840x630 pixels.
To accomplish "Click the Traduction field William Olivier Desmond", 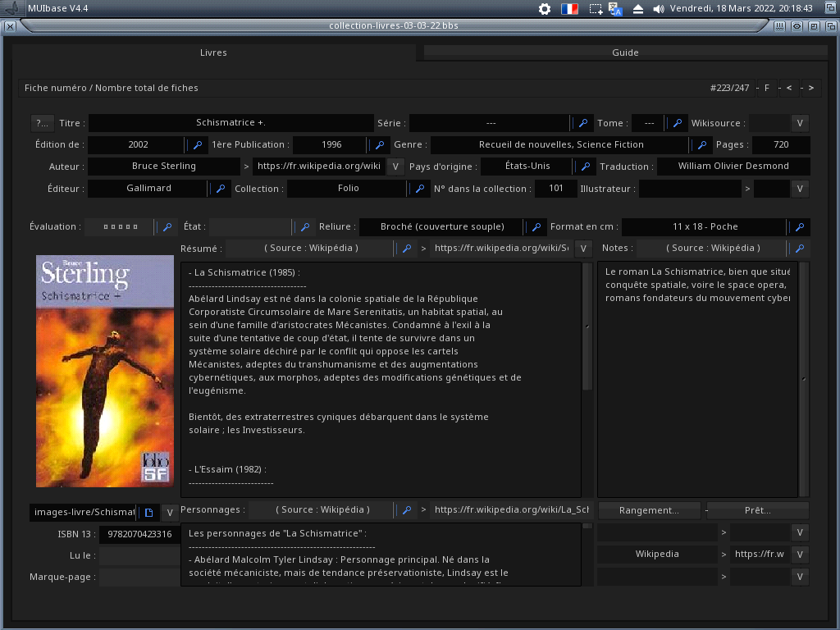I will pyautogui.click(x=733, y=166).
